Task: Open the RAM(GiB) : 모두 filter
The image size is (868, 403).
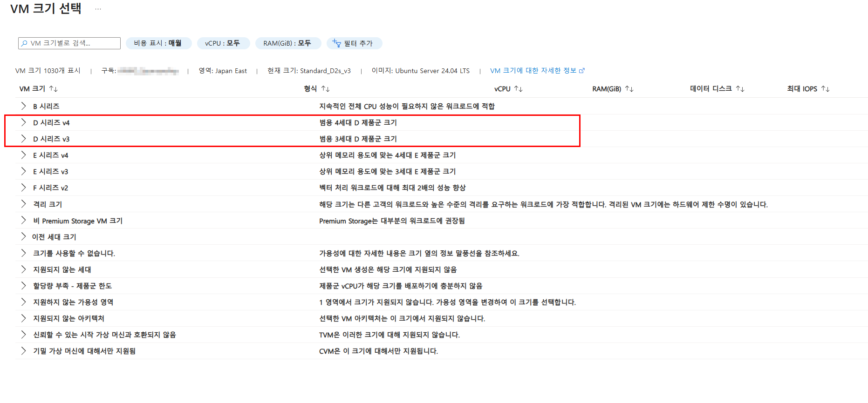Action: coord(288,43)
